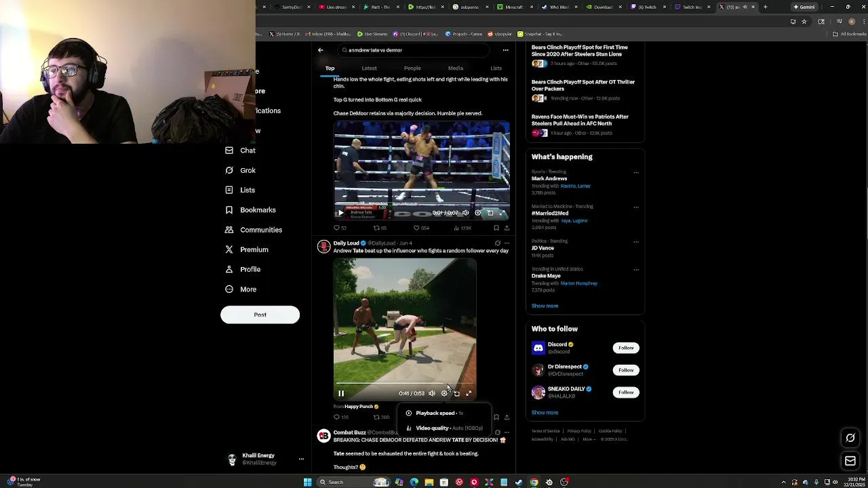
Task: Open Combat Buzz post three-dot menu
Action: click(x=507, y=432)
